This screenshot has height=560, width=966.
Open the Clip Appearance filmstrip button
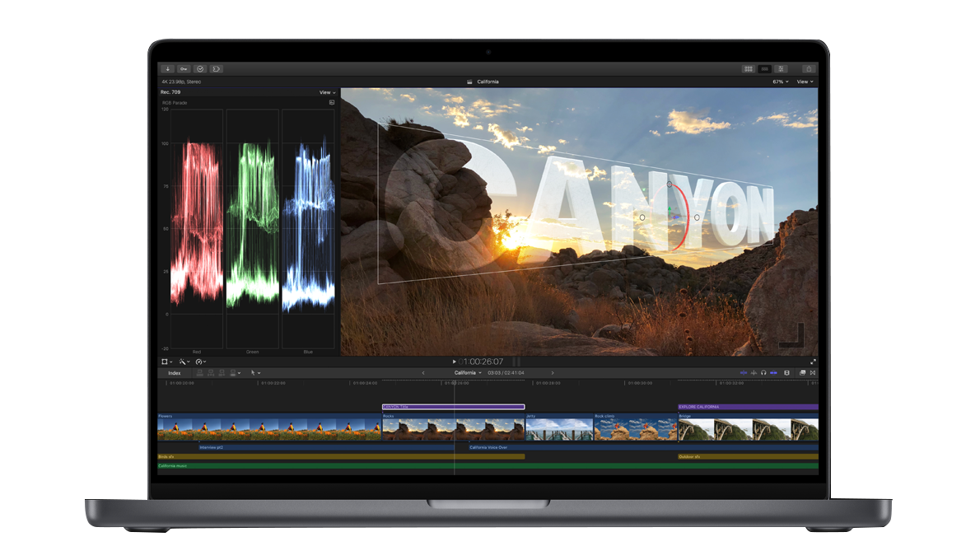786,373
